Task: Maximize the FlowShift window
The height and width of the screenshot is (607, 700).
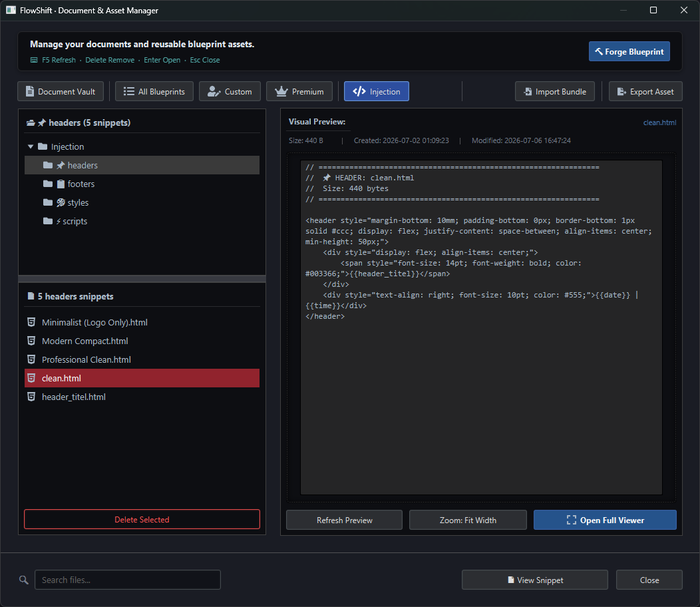Action: pyautogui.click(x=653, y=10)
